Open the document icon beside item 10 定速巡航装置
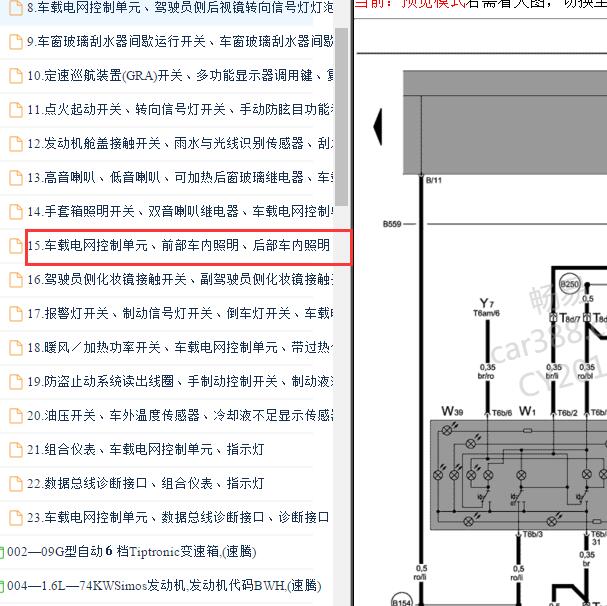 pos(15,76)
